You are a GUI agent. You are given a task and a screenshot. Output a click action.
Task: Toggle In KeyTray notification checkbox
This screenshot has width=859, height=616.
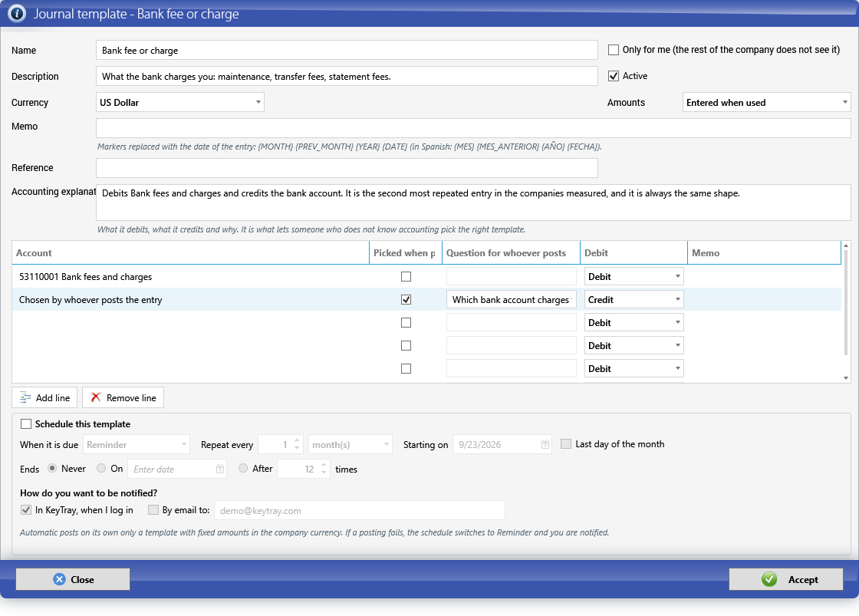click(26, 510)
